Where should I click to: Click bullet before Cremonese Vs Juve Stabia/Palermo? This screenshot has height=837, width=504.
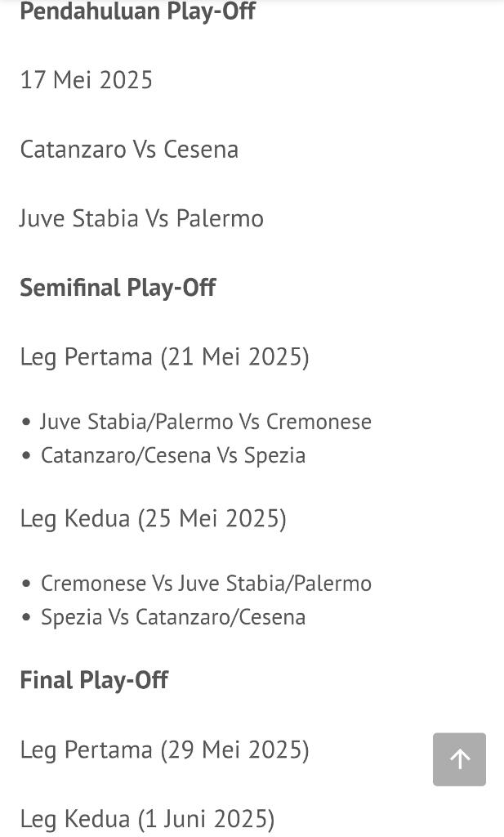coord(26,584)
